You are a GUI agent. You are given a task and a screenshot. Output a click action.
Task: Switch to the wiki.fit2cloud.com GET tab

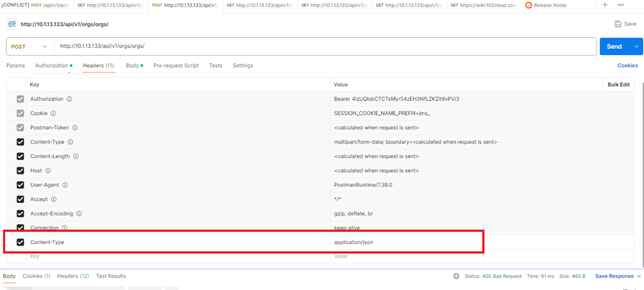[483, 5]
